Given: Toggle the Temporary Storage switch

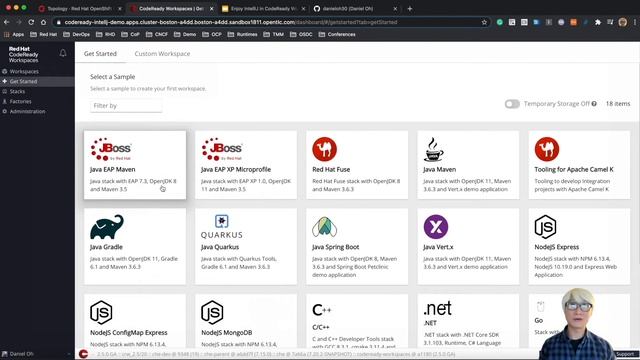Looking at the screenshot, I should tap(512, 104).
